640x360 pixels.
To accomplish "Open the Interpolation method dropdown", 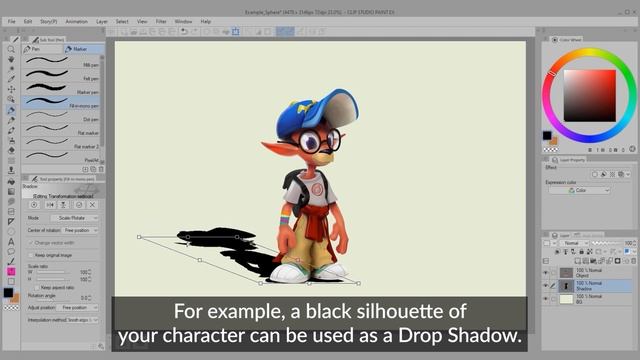I will coord(82,320).
